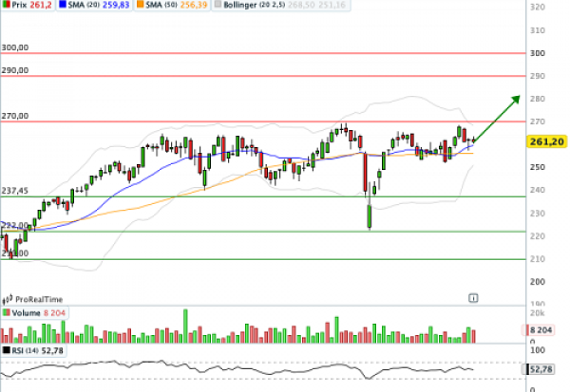Click the 8 204 volume value tag

544,331
